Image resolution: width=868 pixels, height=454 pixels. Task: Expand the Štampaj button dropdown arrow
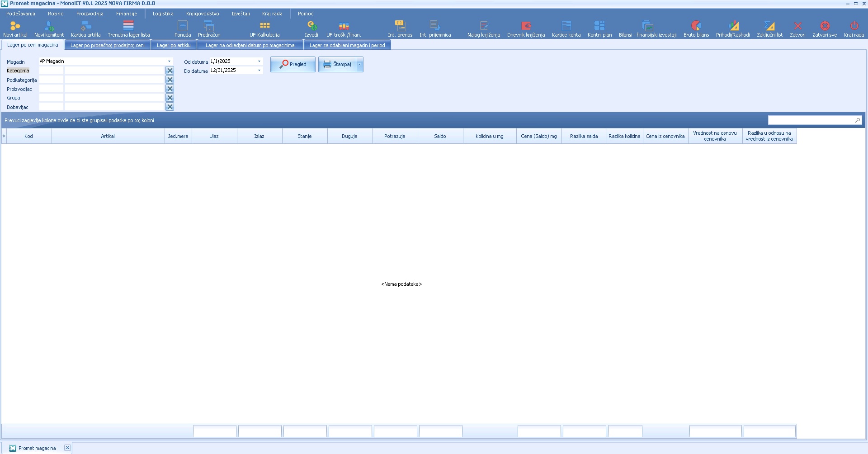point(360,64)
